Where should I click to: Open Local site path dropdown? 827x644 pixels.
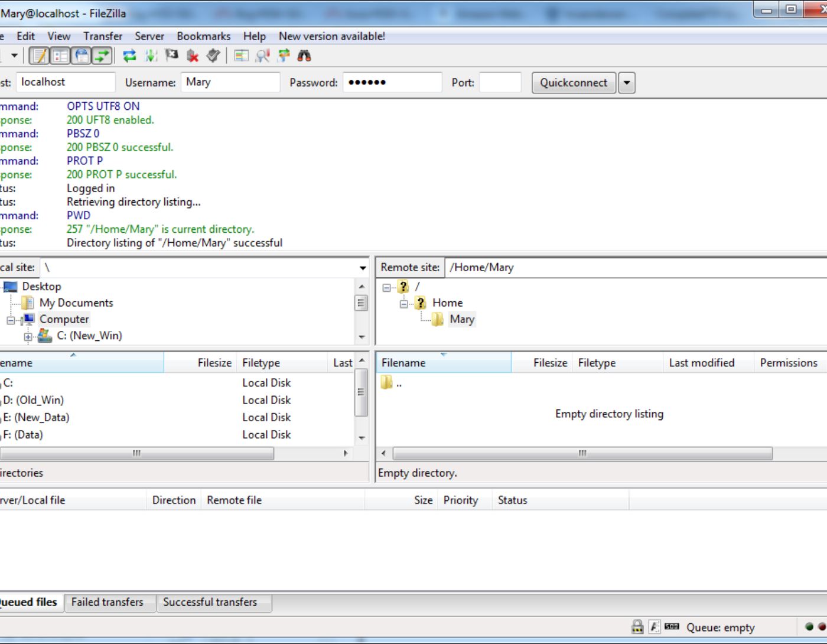(362, 268)
